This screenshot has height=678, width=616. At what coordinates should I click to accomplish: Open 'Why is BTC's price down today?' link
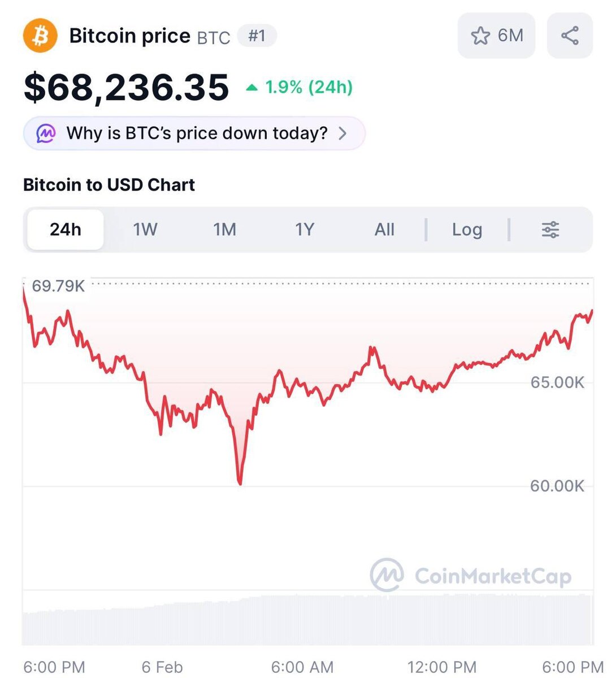coord(197,133)
